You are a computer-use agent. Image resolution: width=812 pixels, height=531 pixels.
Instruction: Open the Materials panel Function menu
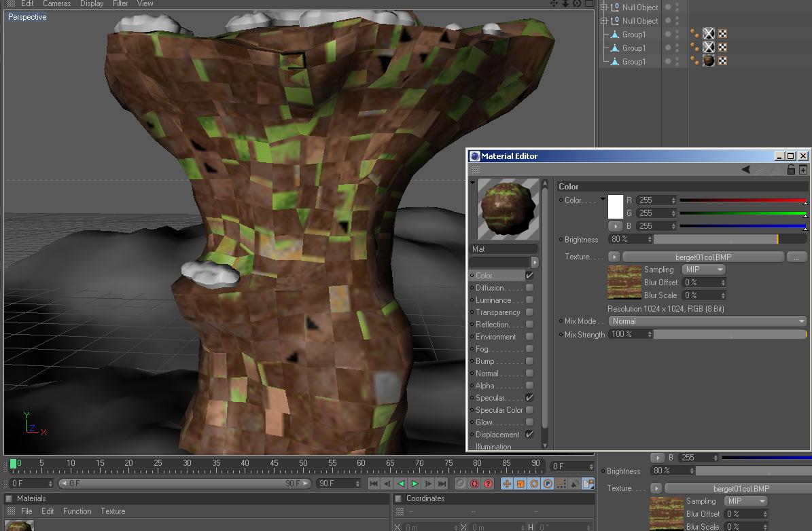77,511
